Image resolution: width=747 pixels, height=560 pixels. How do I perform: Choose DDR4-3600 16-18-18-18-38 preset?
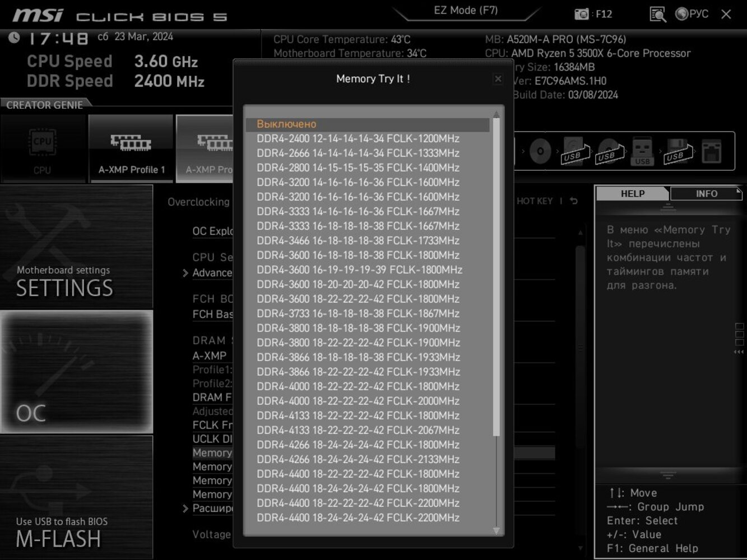point(368,255)
